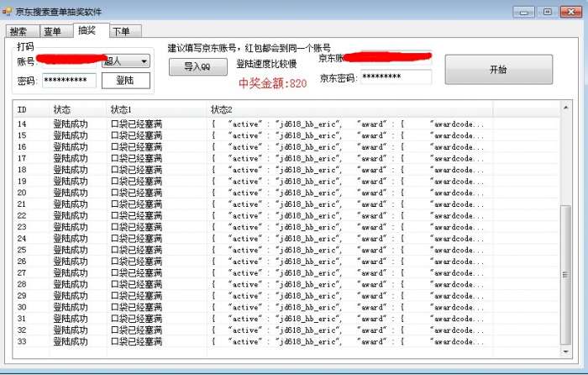Switch to the 搜索 tab

coord(22,31)
